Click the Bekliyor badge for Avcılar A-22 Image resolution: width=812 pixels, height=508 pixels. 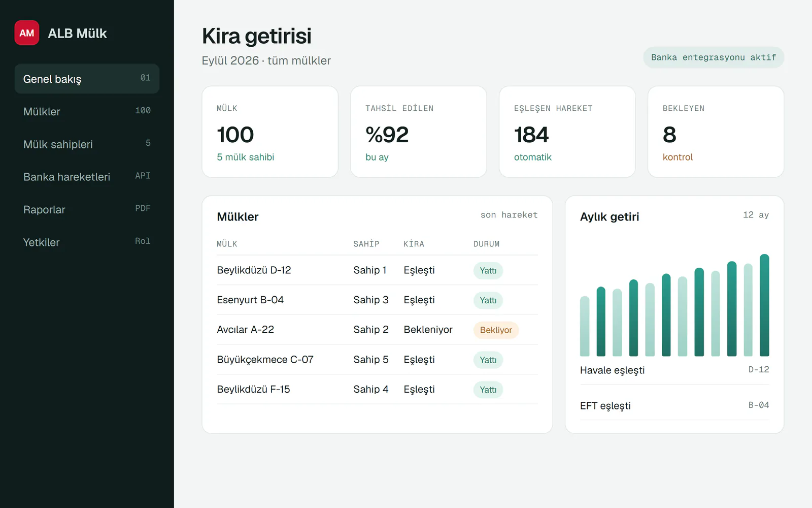pos(496,330)
